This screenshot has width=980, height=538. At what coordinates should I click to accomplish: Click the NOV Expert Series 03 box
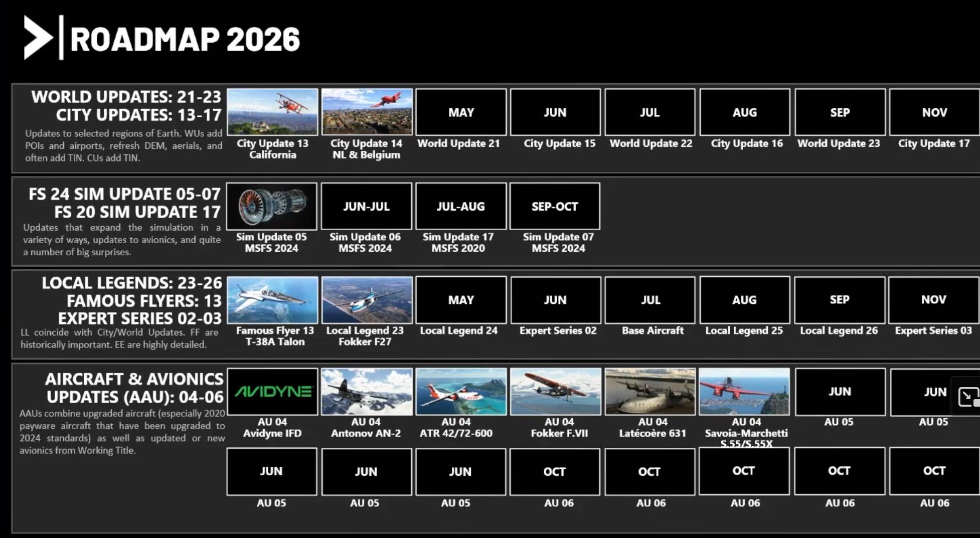pyautogui.click(x=933, y=300)
